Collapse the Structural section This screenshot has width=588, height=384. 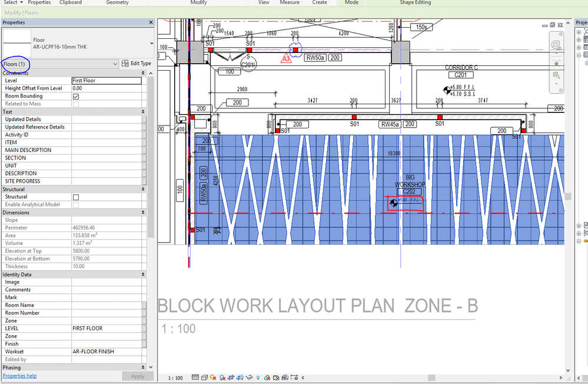pos(143,190)
